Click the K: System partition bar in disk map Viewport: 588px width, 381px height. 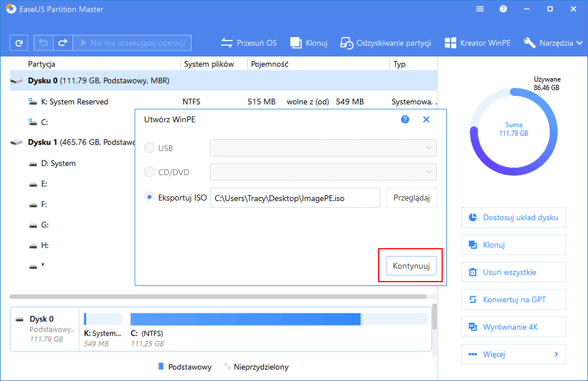tap(103, 319)
